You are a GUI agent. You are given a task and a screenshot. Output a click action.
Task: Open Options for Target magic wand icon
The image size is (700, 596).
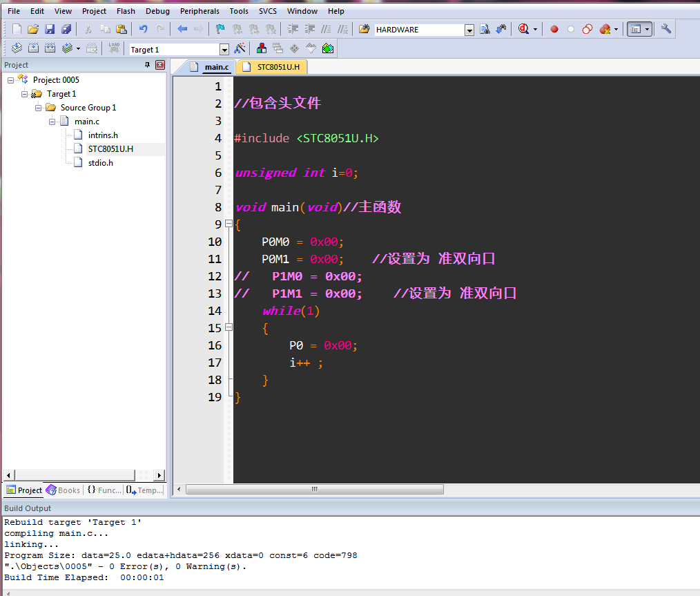[240, 48]
